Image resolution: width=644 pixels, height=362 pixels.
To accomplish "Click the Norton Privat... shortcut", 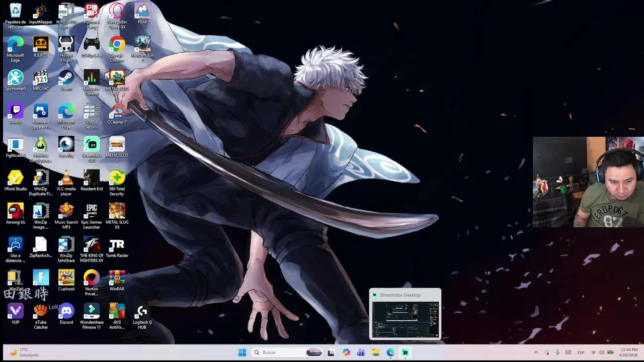I will (x=92, y=283).
